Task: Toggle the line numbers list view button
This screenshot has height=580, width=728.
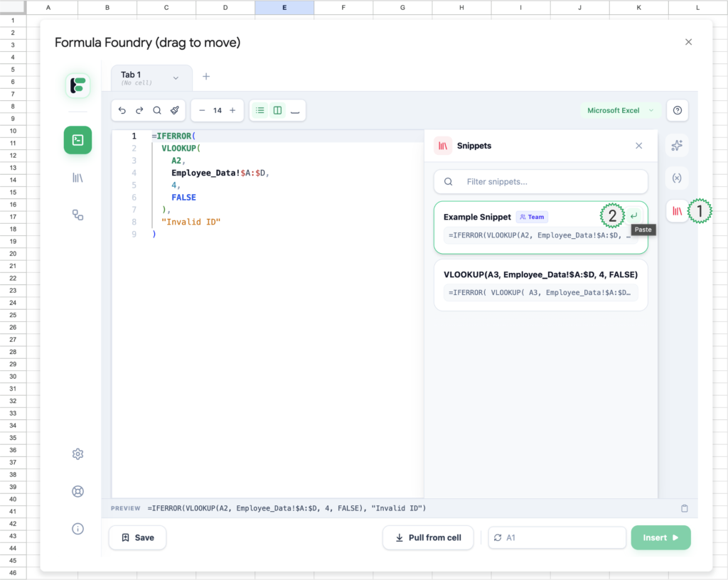Action: click(260, 111)
